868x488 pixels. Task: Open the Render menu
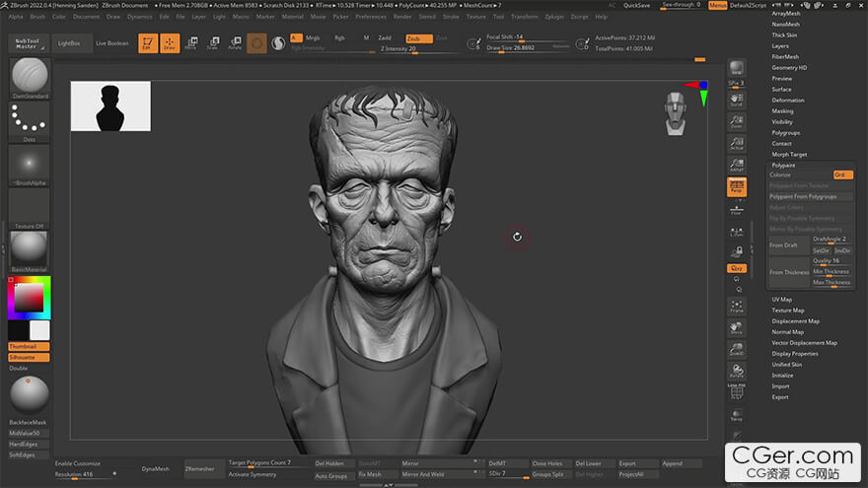pyautogui.click(x=402, y=17)
